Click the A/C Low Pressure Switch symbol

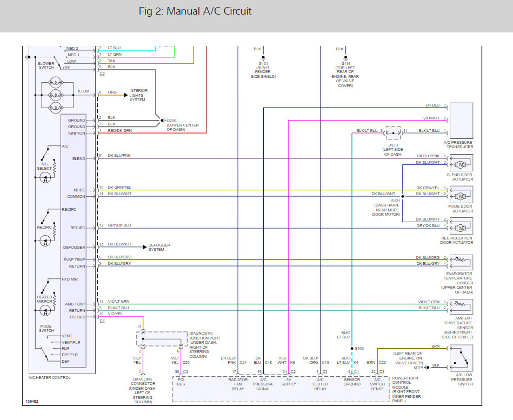(461, 358)
